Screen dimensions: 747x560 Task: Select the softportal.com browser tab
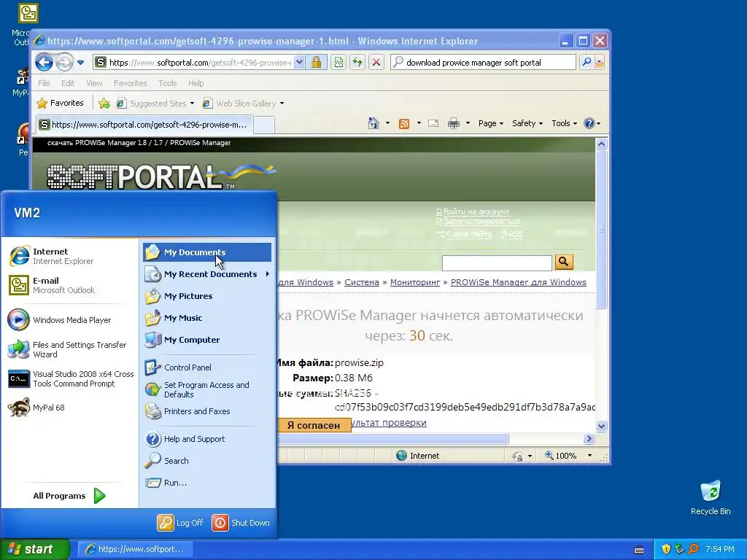pos(144,125)
